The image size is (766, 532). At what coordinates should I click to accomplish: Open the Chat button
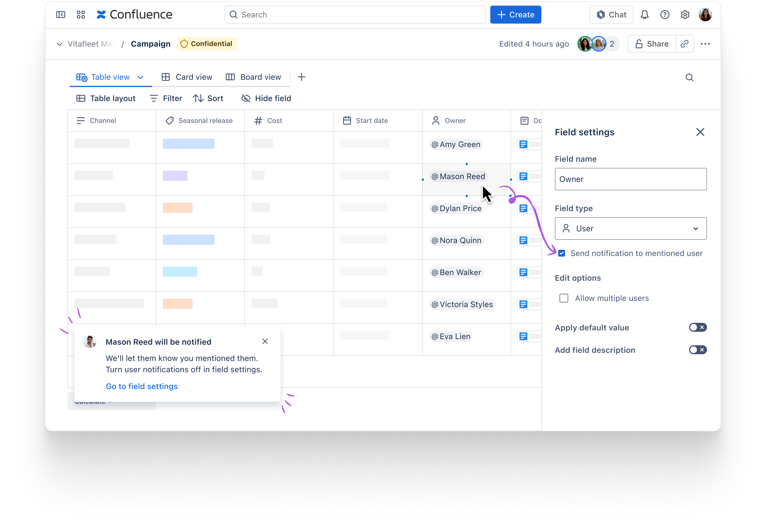coord(611,15)
